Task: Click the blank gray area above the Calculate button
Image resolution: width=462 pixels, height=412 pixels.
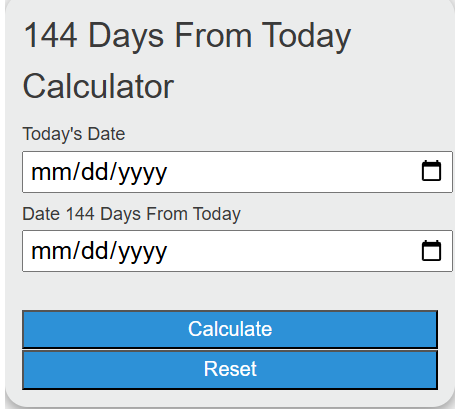Action: click(x=230, y=291)
